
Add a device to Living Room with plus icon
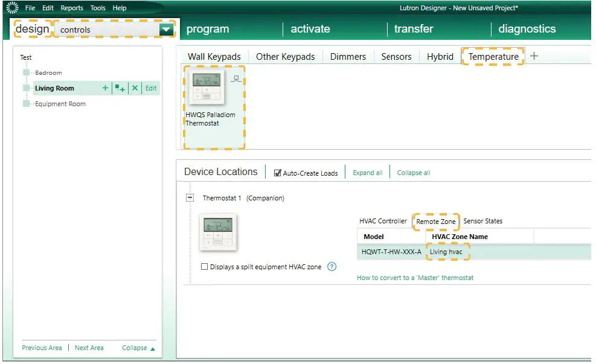[106, 88]
